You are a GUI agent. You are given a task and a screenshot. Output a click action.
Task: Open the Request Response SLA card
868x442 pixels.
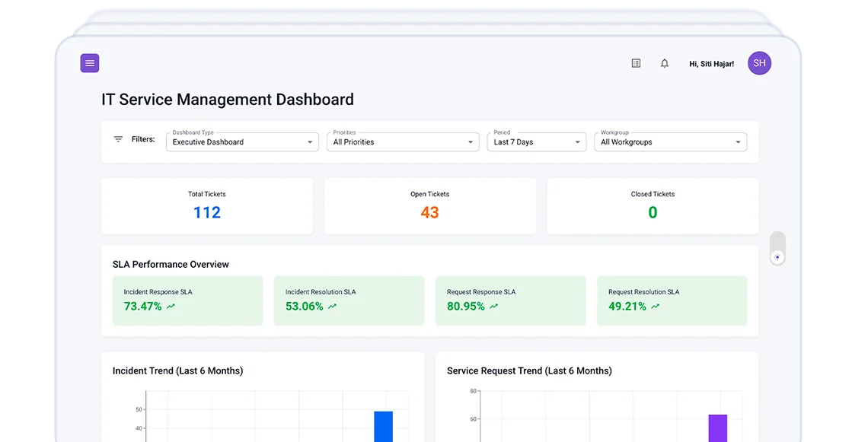point(510,301)
